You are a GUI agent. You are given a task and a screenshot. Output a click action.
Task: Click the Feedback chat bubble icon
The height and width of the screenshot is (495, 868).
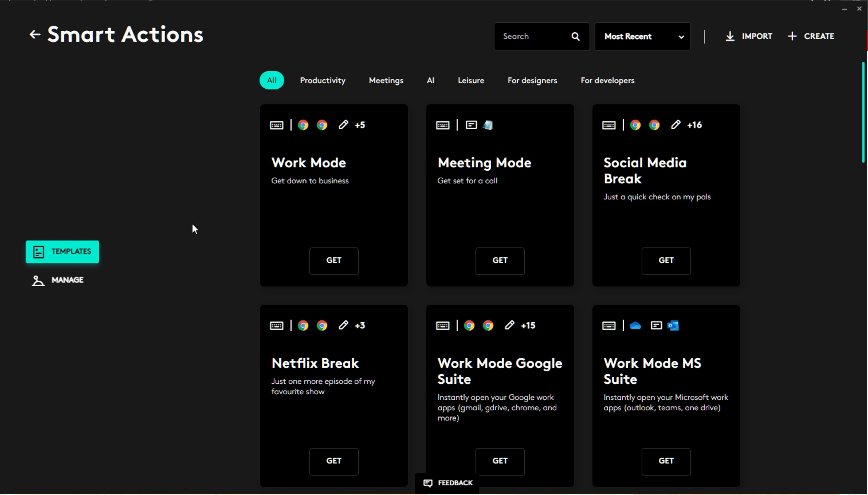pyautogui.click(x=428, y=483)
